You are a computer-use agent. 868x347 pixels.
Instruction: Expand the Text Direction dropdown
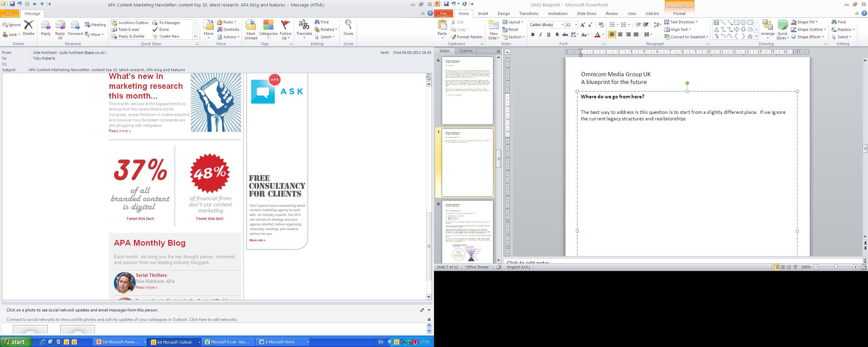[681, 22]
